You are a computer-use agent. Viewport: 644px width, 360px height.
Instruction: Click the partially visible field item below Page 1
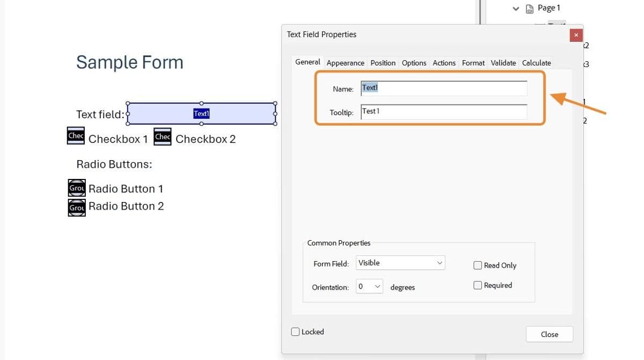pos(555,25)
